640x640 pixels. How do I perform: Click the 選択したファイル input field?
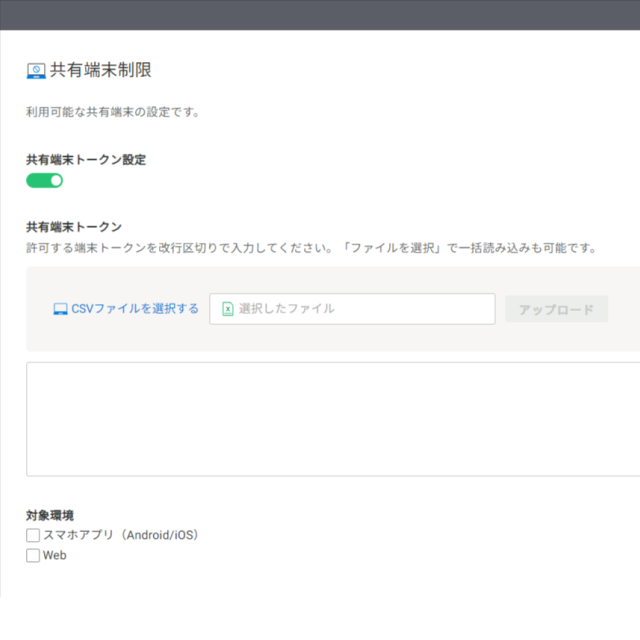pos(360,309)
